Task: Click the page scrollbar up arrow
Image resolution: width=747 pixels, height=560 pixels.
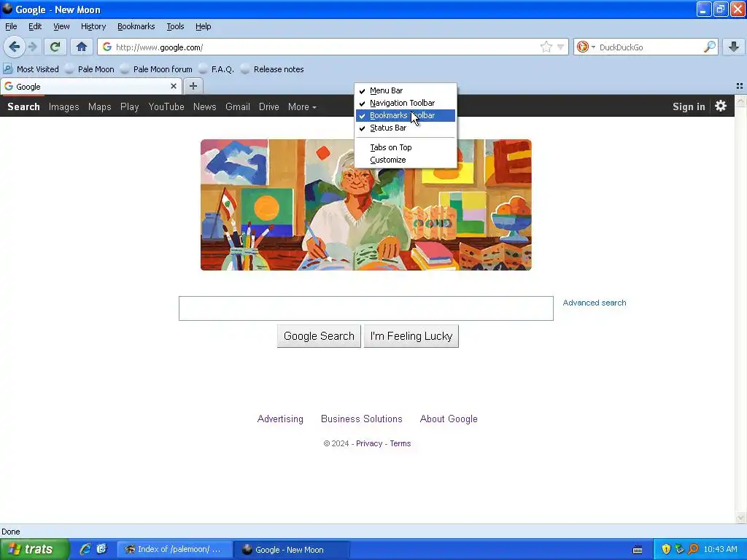Action: (x=741, y=101)
